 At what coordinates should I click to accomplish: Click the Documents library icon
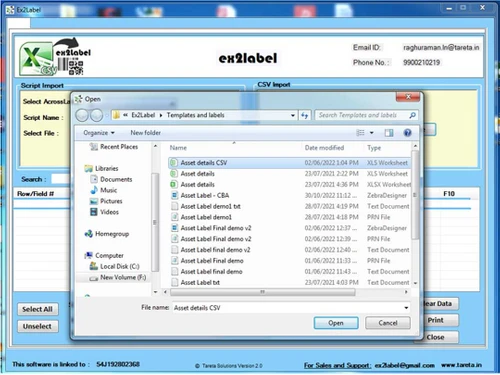pyautogui.click(x=94, y=179)
